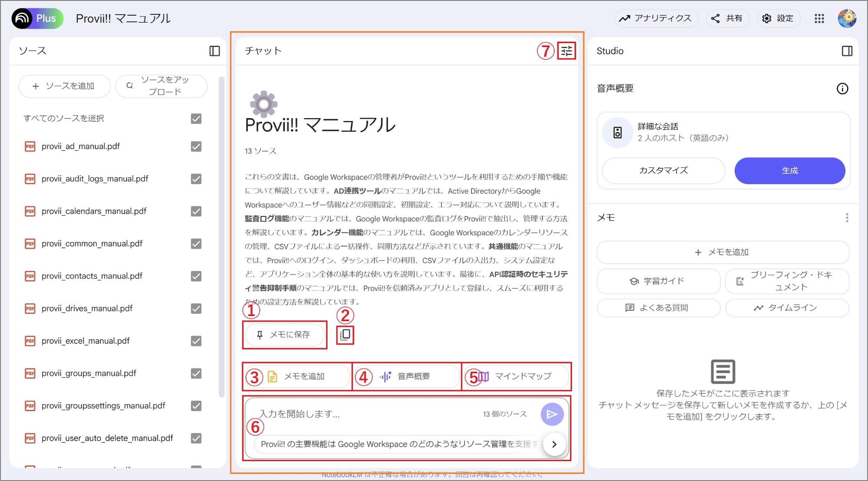Click the PDF icon for provii_drives_manual.pdf
The width and height of the screenshot is (868, 481).
point(30,309)
